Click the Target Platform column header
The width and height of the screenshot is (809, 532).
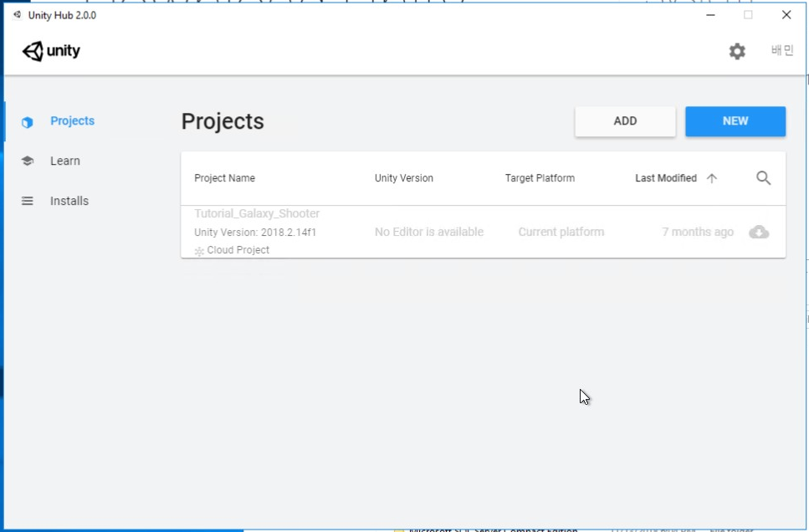click(x=540, y=178)
